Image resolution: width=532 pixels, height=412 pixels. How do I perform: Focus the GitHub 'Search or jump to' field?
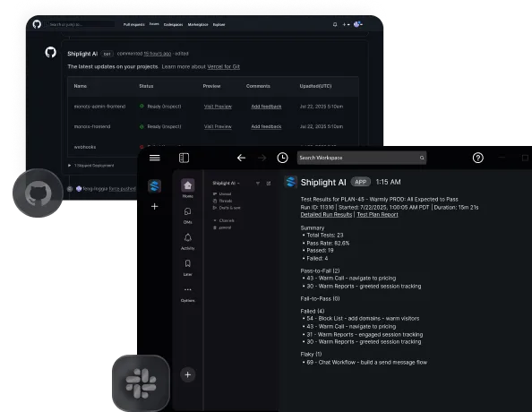point(80,24)
